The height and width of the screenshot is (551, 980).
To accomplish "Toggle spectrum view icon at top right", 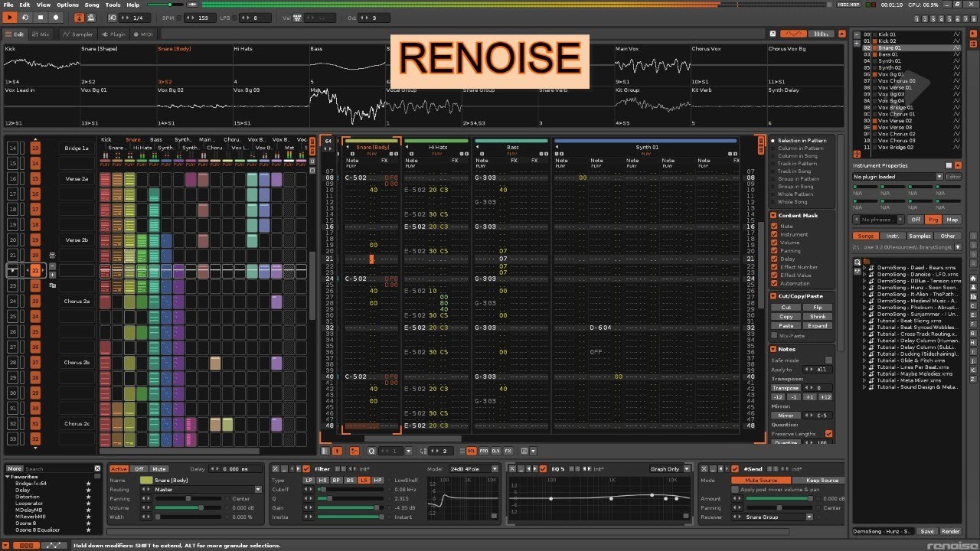I will (822, 34).
